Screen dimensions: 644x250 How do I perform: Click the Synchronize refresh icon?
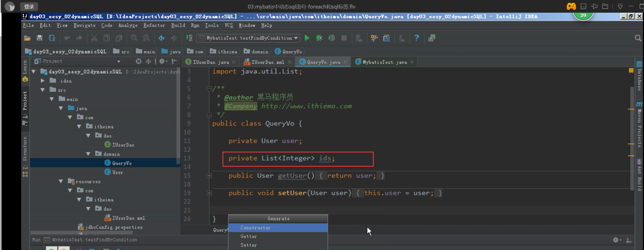point(52,38)
